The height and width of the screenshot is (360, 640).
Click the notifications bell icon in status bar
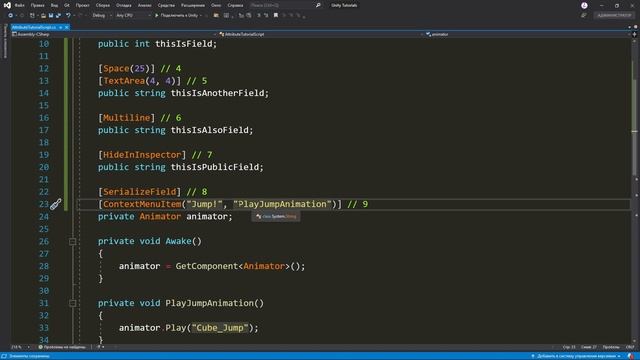click(x=631, y=356)
